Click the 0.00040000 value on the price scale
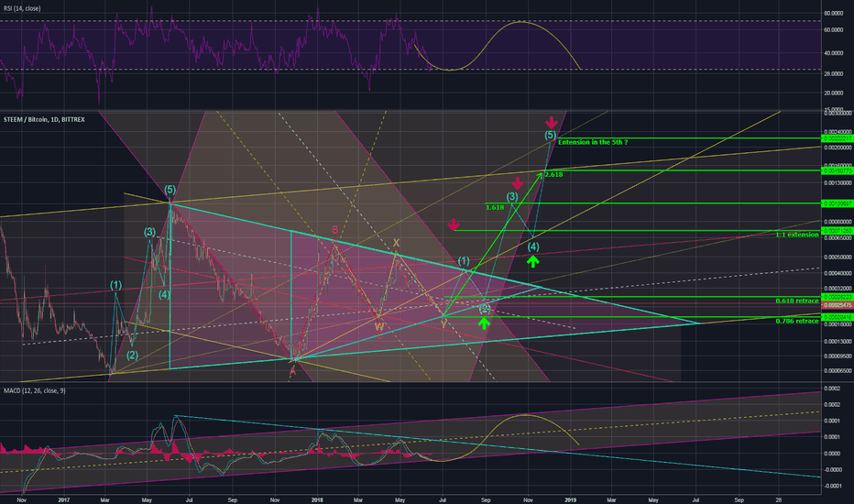Viewport: 854px width, 504px height. [x=838, y=273]
